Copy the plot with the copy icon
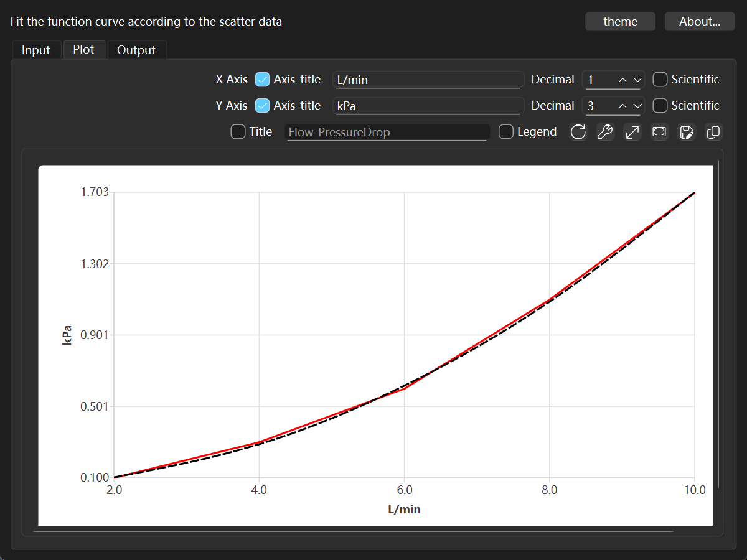Image resolution: width=747 pixels, height=560 pixels. point(713,132)
